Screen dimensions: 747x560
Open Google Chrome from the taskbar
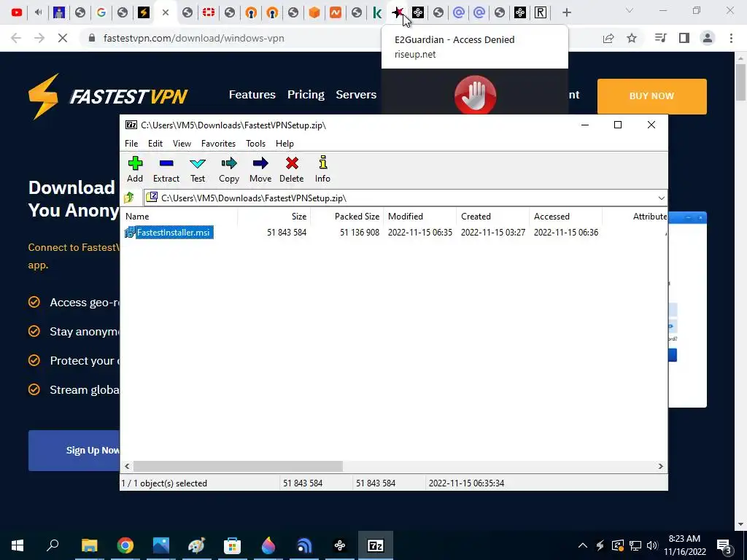125,545
